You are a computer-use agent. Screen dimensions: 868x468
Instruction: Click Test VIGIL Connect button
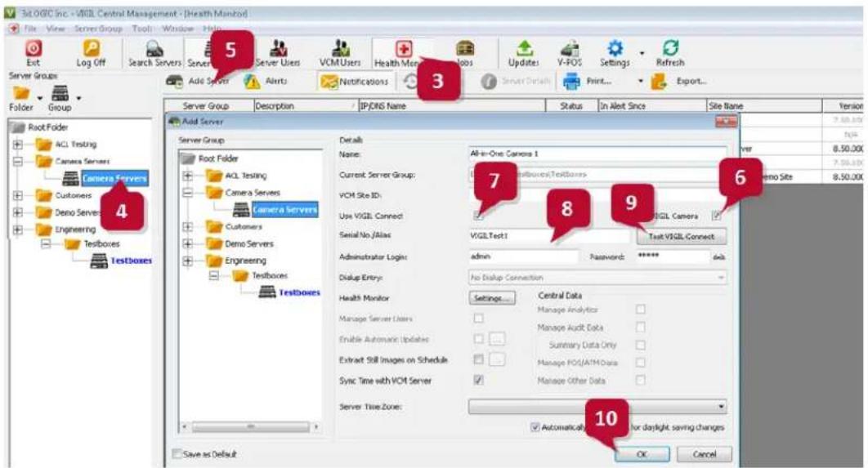pyautogui.click(x=682, y=237)
